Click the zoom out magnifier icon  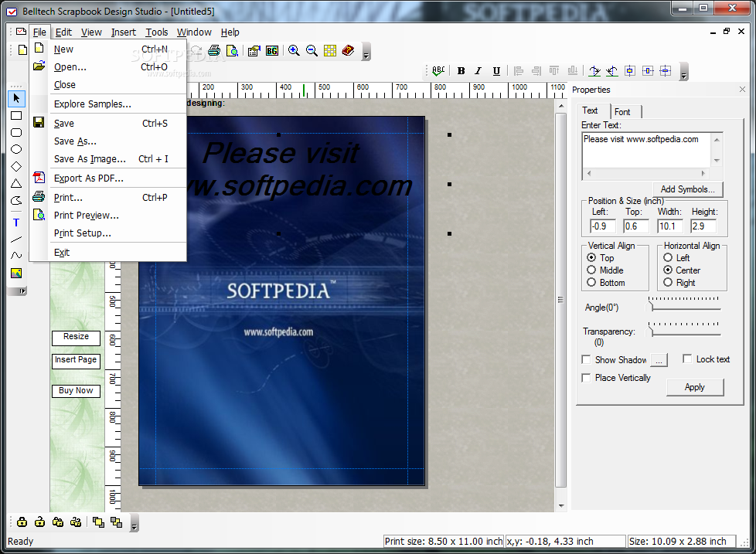[312, 50]
